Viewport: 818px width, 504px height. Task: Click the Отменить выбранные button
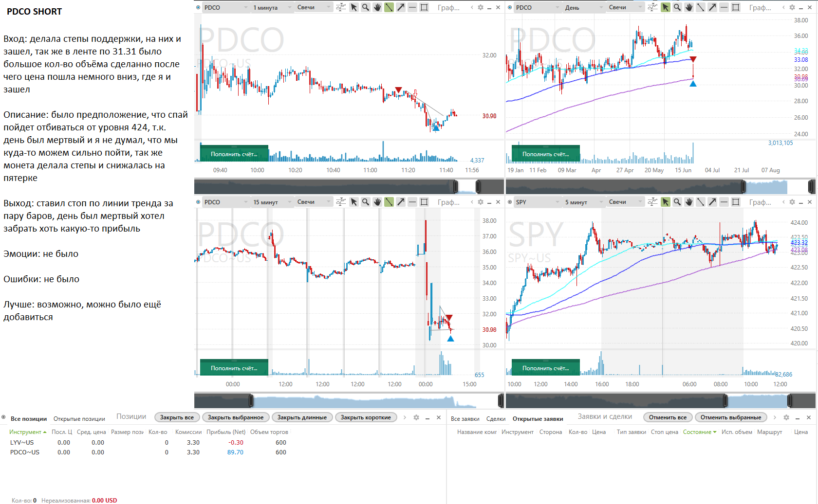point(731,417)
